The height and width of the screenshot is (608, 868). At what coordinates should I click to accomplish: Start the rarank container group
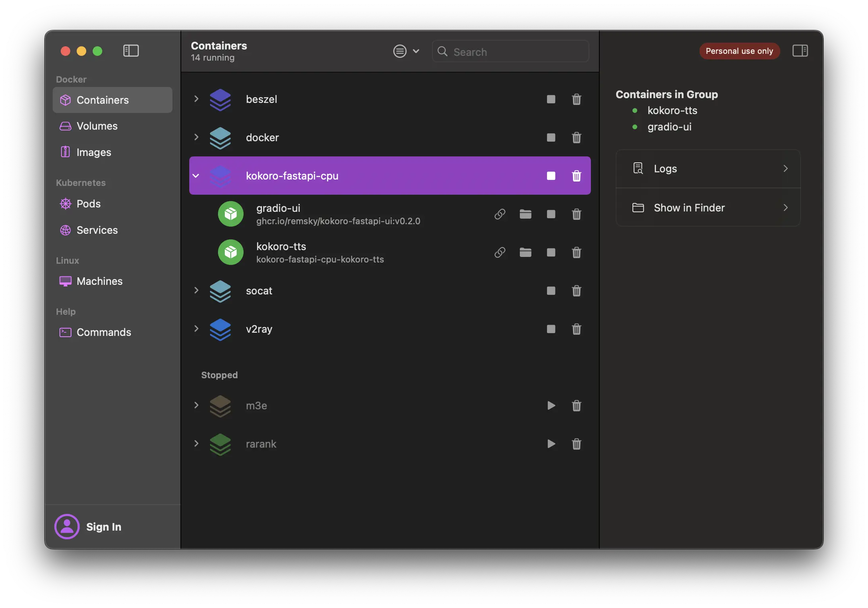coord(551,444)
